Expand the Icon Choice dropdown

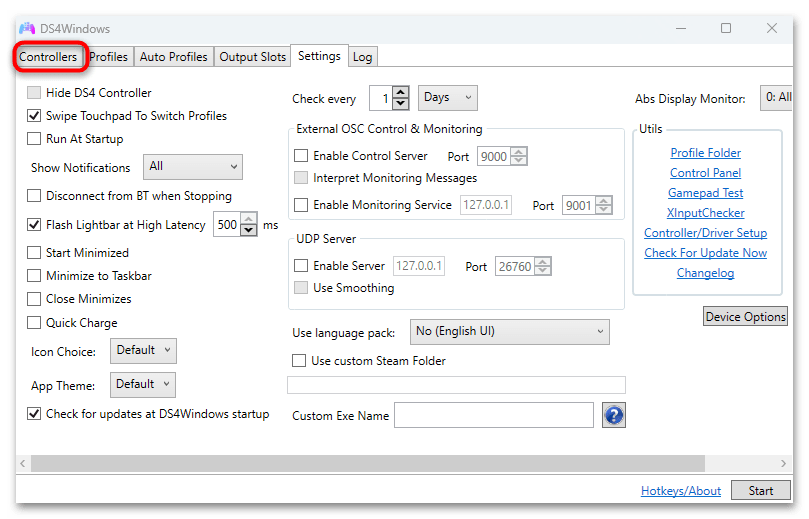[x=143, y=351]
